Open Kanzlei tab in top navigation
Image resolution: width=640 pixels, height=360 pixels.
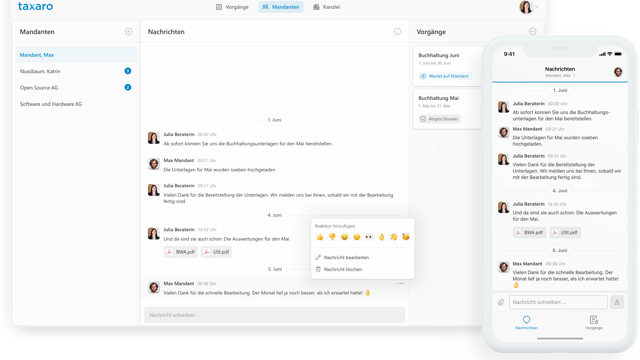pos(327,7)
